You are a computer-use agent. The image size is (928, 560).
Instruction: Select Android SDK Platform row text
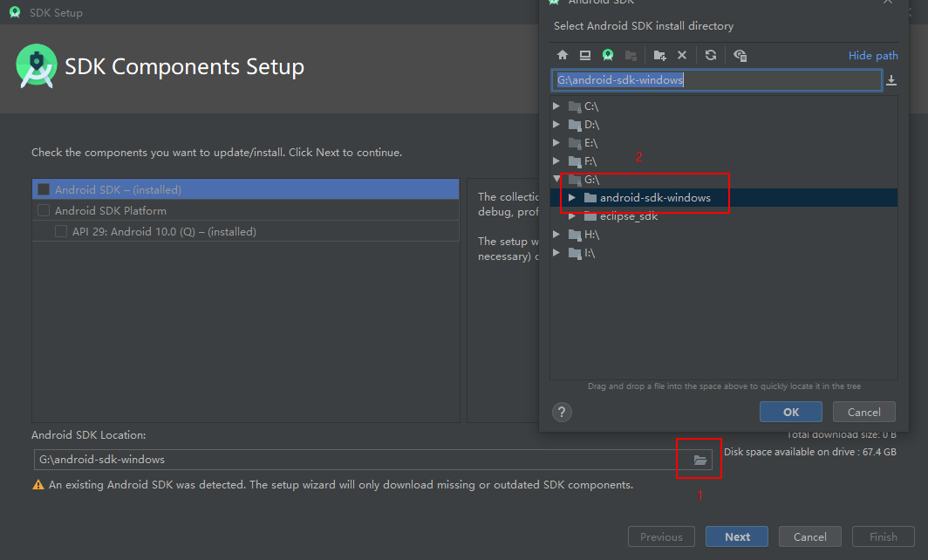tap(111, 211)
